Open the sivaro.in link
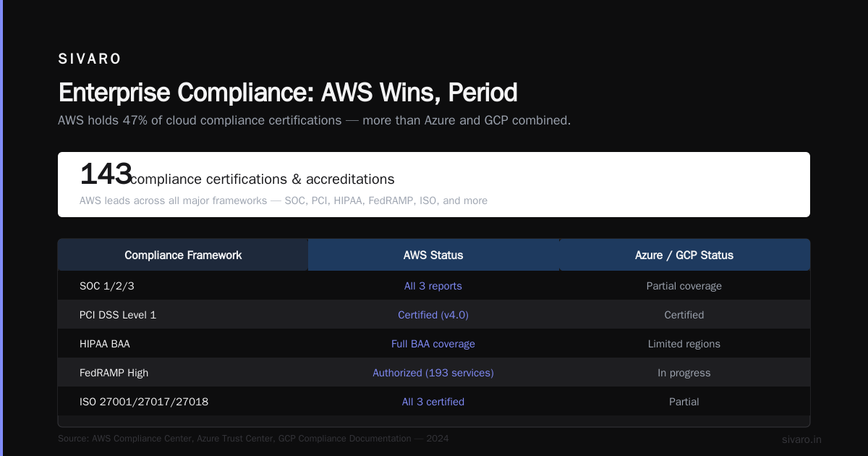 coord(801,439)
